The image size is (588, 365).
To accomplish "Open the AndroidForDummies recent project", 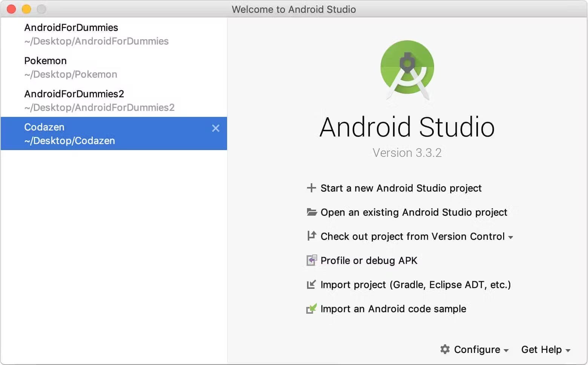I will (114, 34).
